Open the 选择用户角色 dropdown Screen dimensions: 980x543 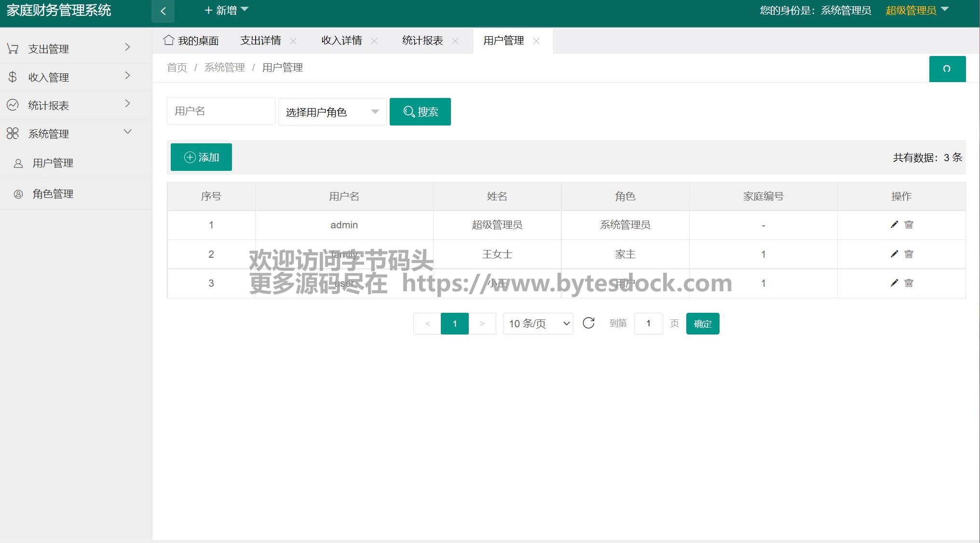332,112
